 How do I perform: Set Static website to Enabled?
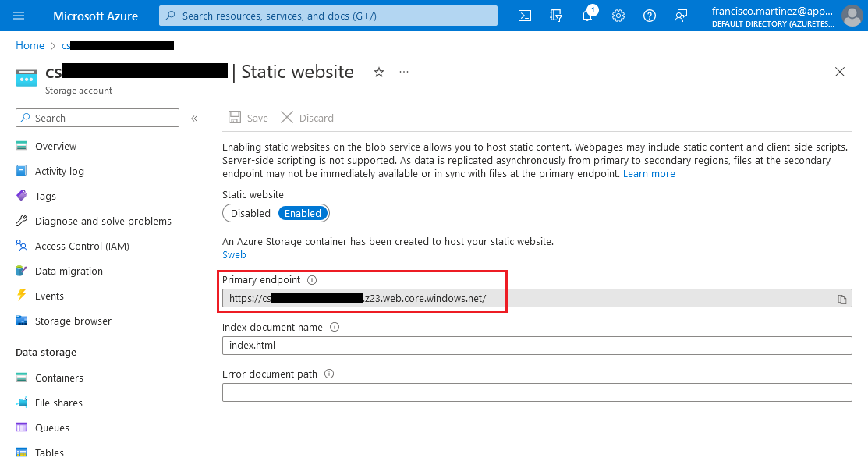[303, 213]
